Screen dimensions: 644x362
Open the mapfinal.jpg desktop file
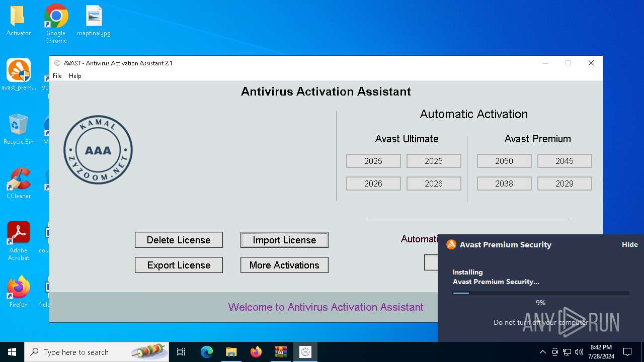point(94,21)
